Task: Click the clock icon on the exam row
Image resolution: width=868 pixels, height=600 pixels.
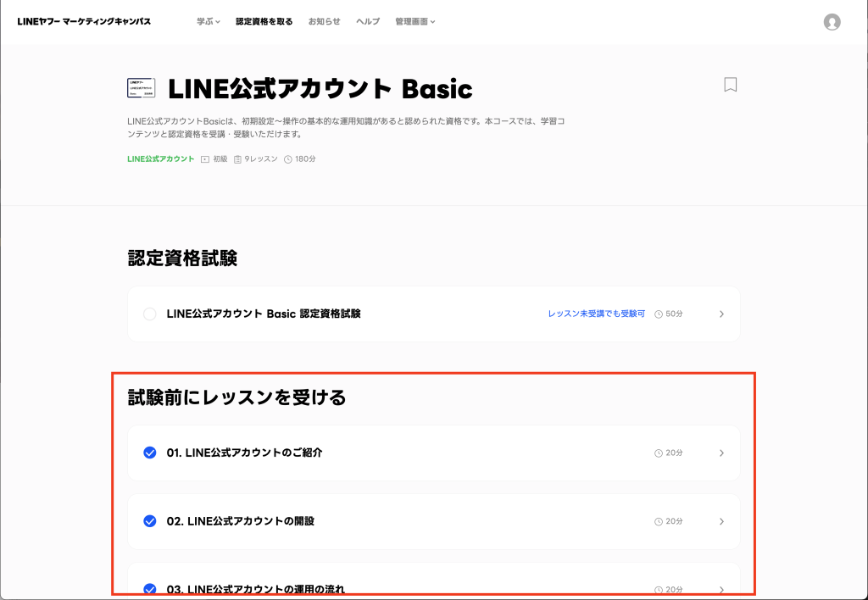Action: (x=659, y=314)
